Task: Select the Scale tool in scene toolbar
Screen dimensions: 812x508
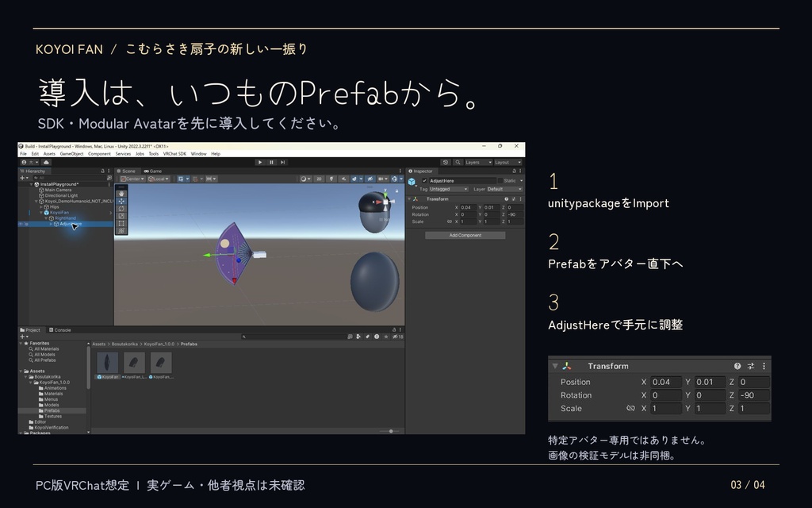Action: tap(121, 216)
